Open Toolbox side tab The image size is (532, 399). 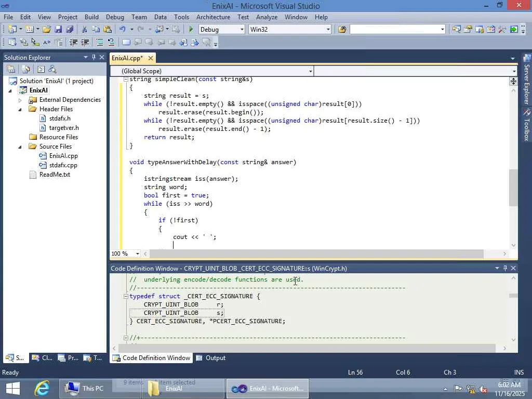527,125
